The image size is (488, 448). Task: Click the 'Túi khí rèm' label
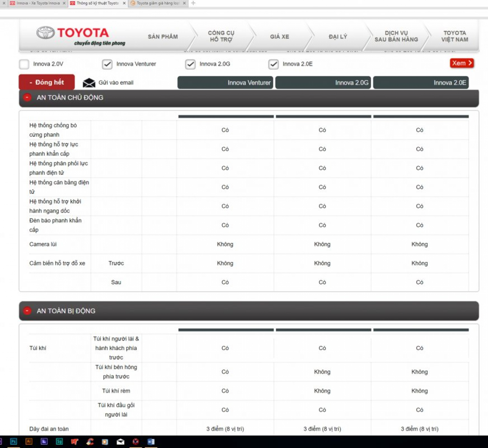[116, 391]
